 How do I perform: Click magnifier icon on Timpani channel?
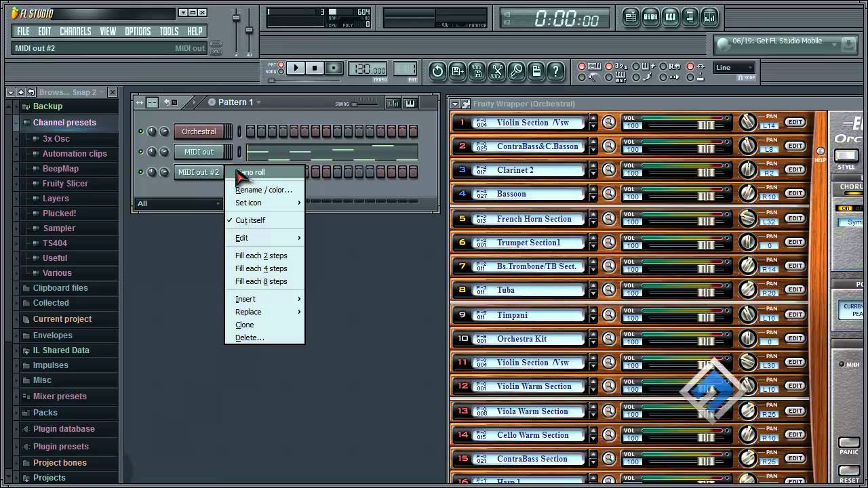coord(609,315)
